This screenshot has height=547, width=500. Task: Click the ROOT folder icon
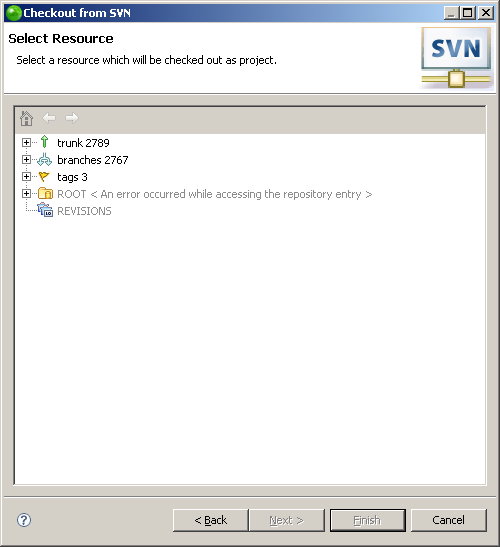[45, 193]
